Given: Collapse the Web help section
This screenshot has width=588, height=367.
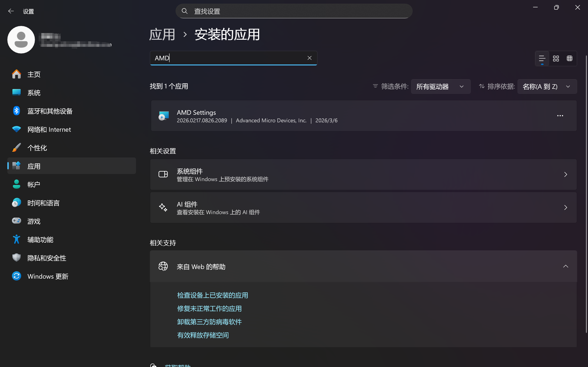Looking at the screenshot, I should pos(565,266).
